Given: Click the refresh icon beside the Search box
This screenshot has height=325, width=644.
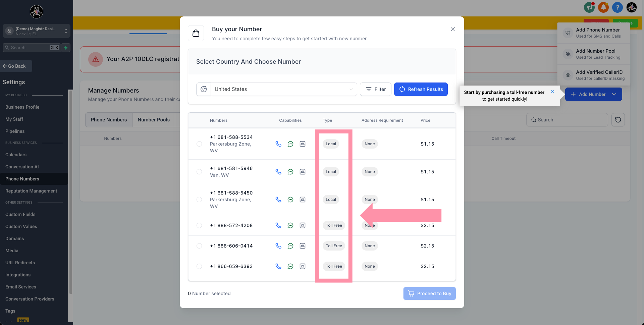Looking at the screenshot, I should click(x=618, y=120).
